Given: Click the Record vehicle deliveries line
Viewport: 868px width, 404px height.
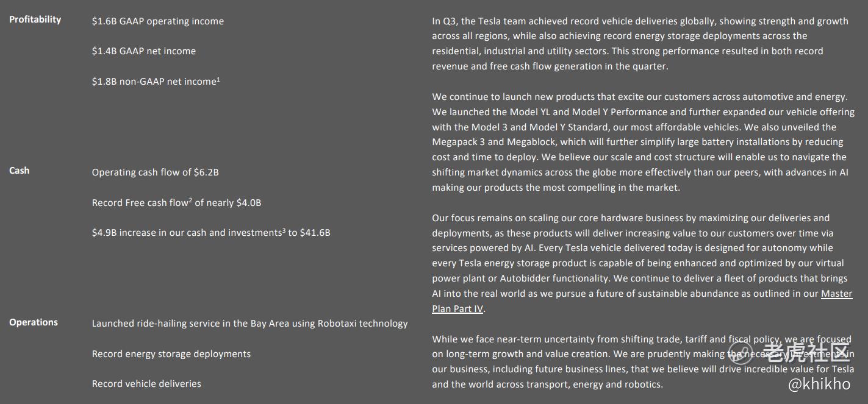Looking at the screenshot, I should tap(146, 384).
